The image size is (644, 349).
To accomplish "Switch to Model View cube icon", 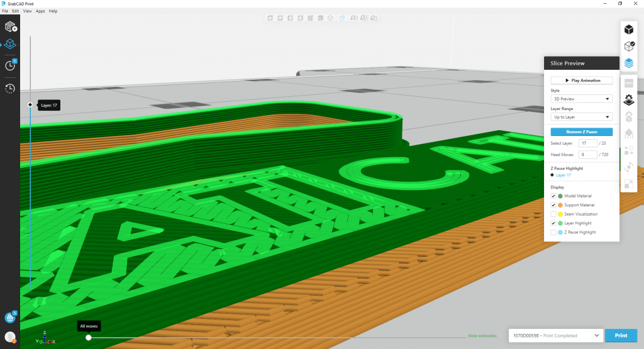I will tap(628, 30).
